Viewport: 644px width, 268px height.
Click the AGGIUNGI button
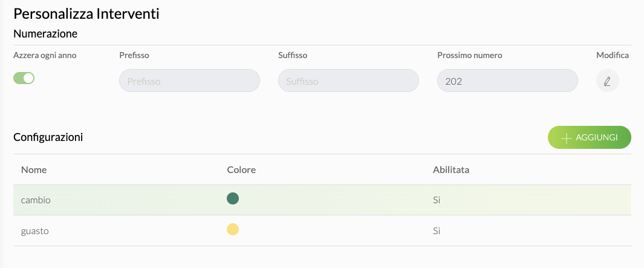click(590, 137)
